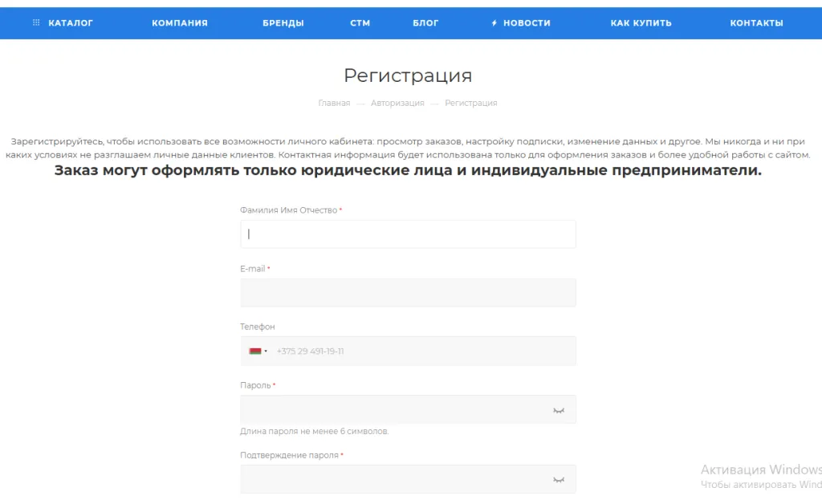Image resolution: width=822 pixels, height=504 pixels.
Task: Expand the country code dropdown arrow
Action: point(266,351)
